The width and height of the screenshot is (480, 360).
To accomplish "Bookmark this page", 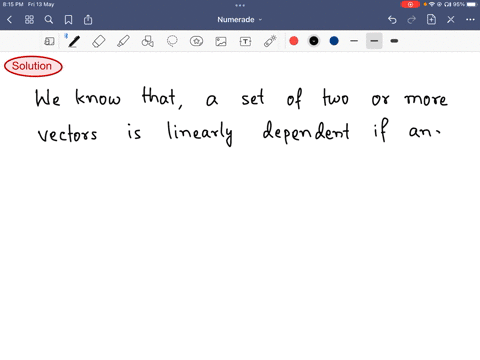I will tap(68, 20).
